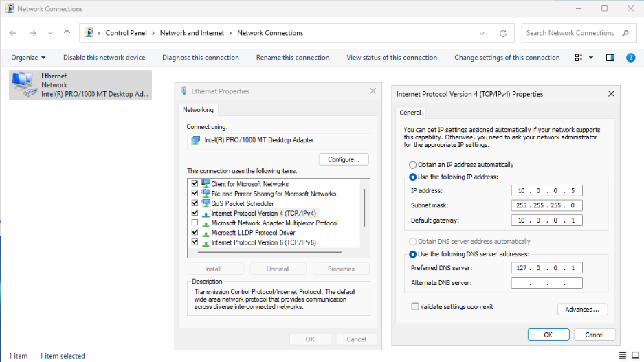Viewport: 644px width, 362px height.
Task: Toggle Internet Protocol Version 4 checkbox
Action: (x=195, y=213)
